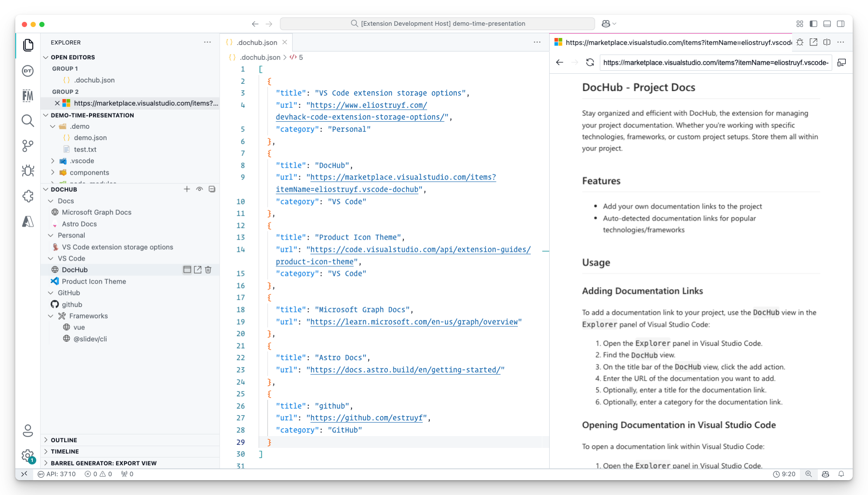Collapse the Personal category in DocHub
The height and width of the screenshot is (495, 868).
coord(71,235)
